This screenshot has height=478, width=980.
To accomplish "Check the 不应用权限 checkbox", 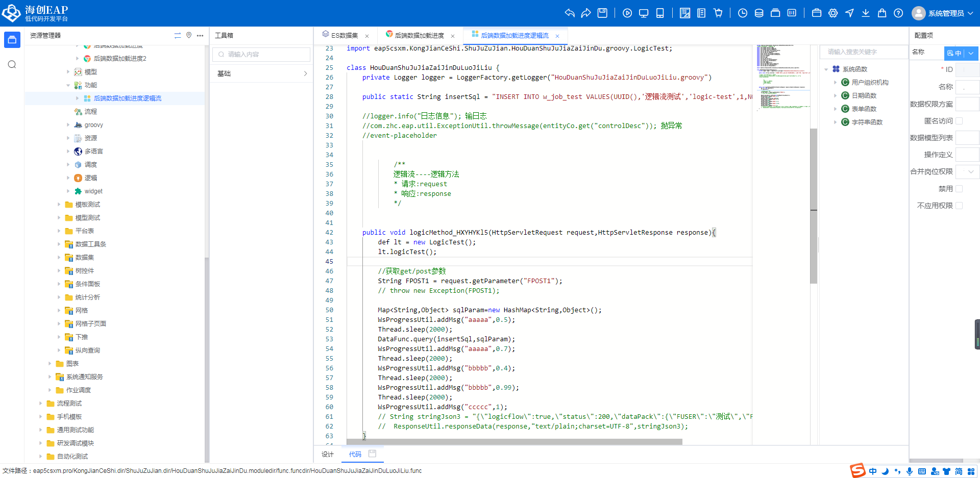I will coord(959,206).
